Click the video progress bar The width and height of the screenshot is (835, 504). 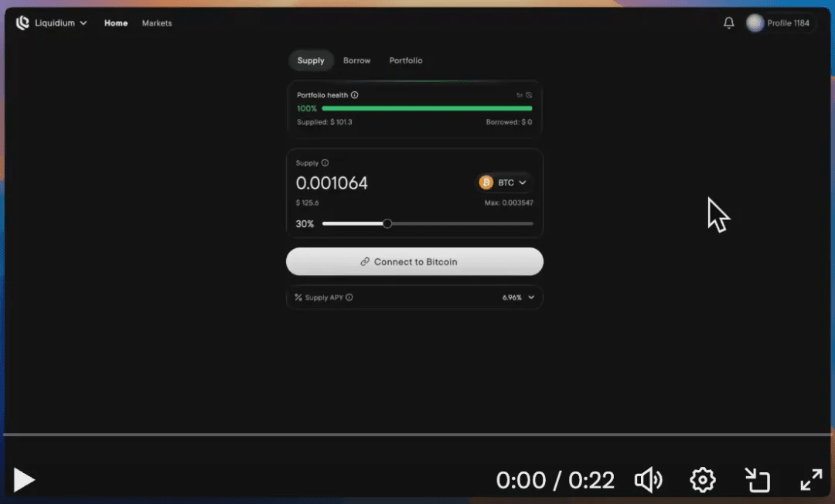(x=417, y=434)
